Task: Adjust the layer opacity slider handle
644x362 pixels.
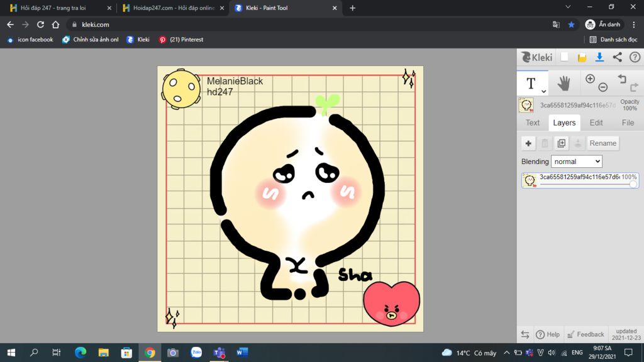Action: tap(633, 184)
